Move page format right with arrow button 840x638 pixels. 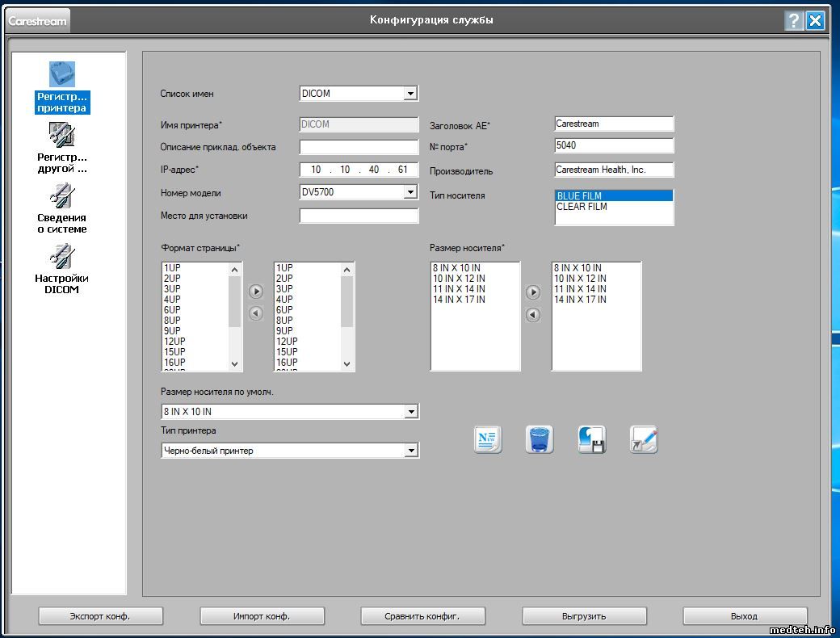pos(256,292)
